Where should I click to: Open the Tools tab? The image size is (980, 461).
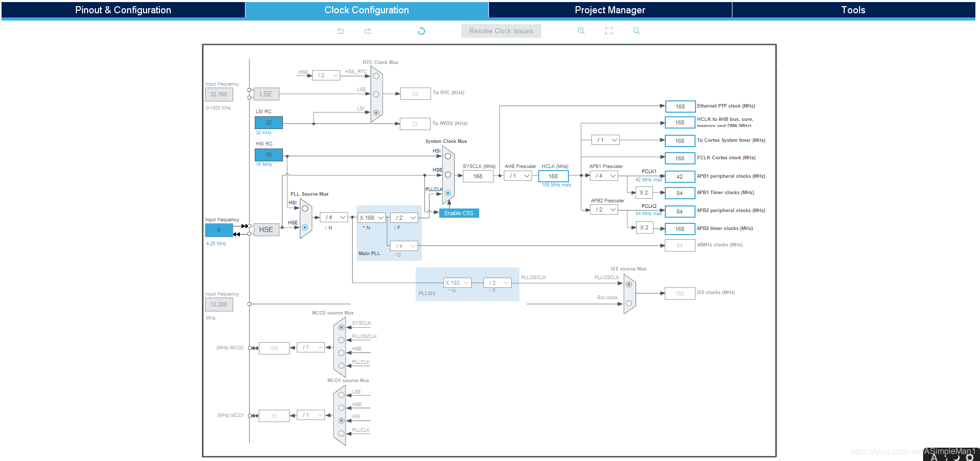click(x=853, y=10)
